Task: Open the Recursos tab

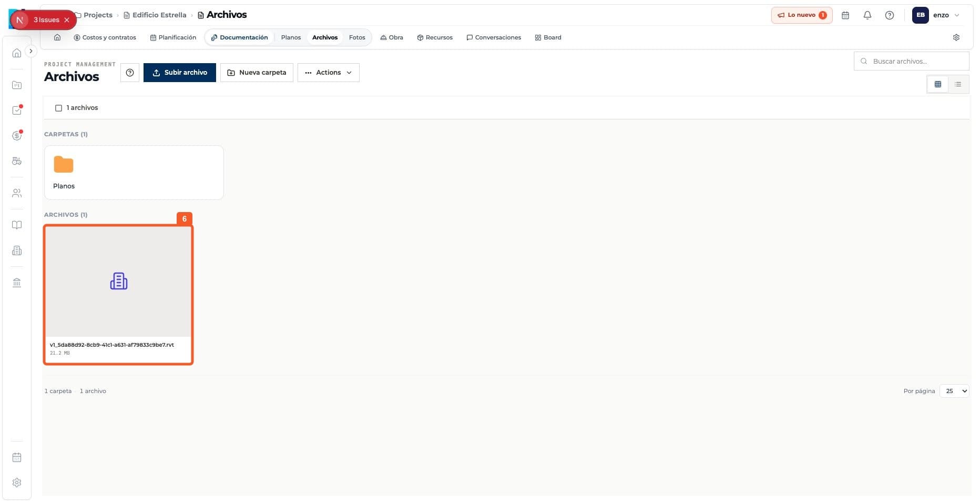Action: click(x=435, y=37)
